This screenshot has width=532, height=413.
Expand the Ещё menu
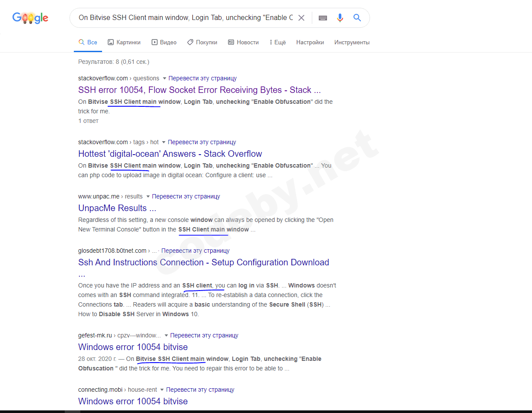point(278,43)
